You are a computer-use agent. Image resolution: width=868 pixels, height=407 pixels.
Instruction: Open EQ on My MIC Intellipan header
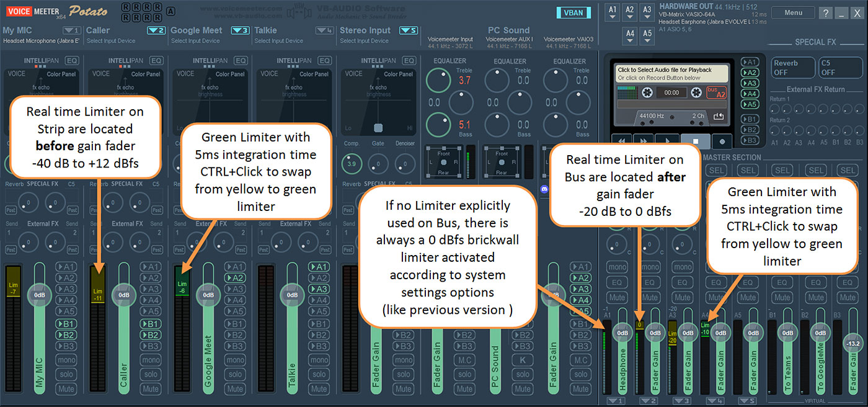73,61
